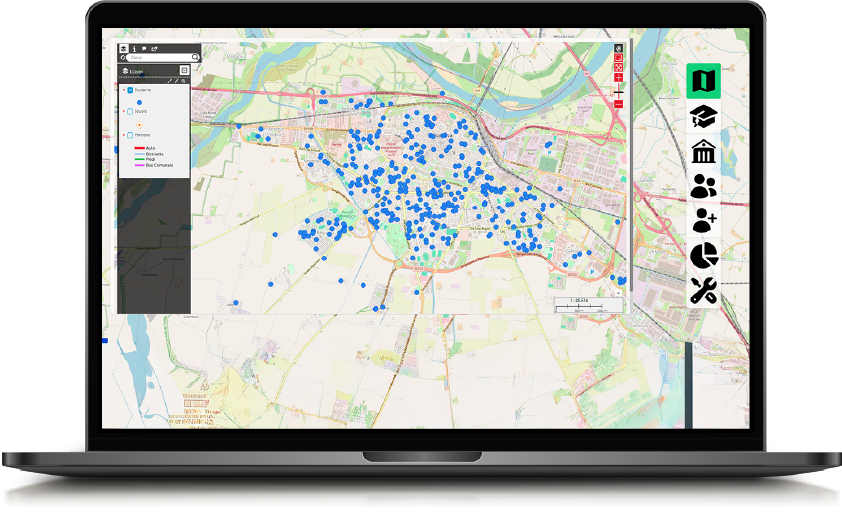
Task: Collapse the Percorso layer legend
Action: coord(123,135)
